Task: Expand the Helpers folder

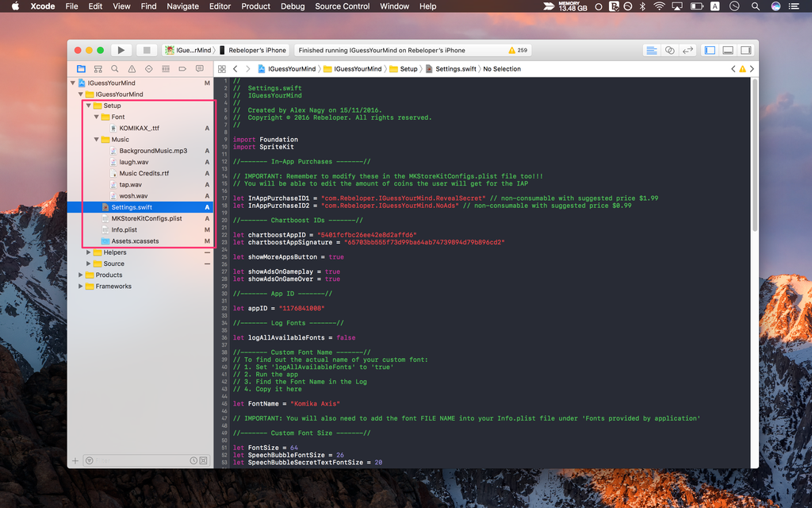Action: point(88,252)
